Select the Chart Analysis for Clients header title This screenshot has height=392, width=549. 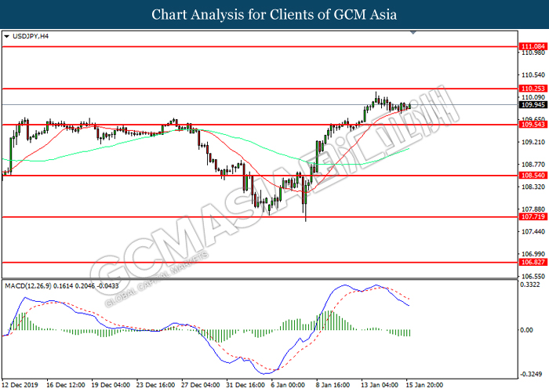[x=274, y=15]
